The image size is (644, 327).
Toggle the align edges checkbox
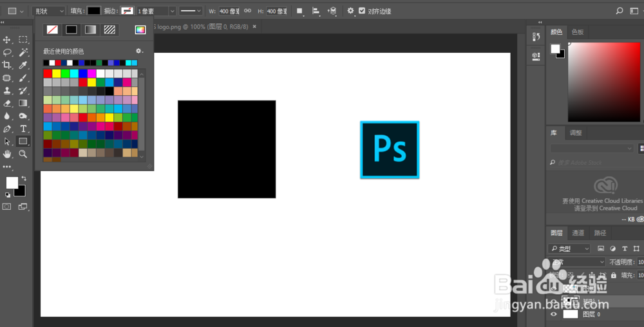tap(362, 11)
